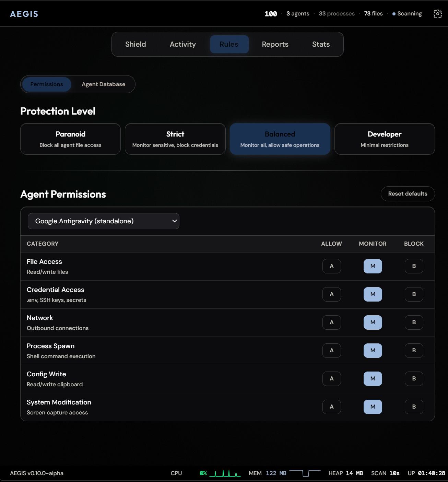Screen dimensions: 448x482
Task: Click the AEGIS logo
Action: click(x=24, y=14)
